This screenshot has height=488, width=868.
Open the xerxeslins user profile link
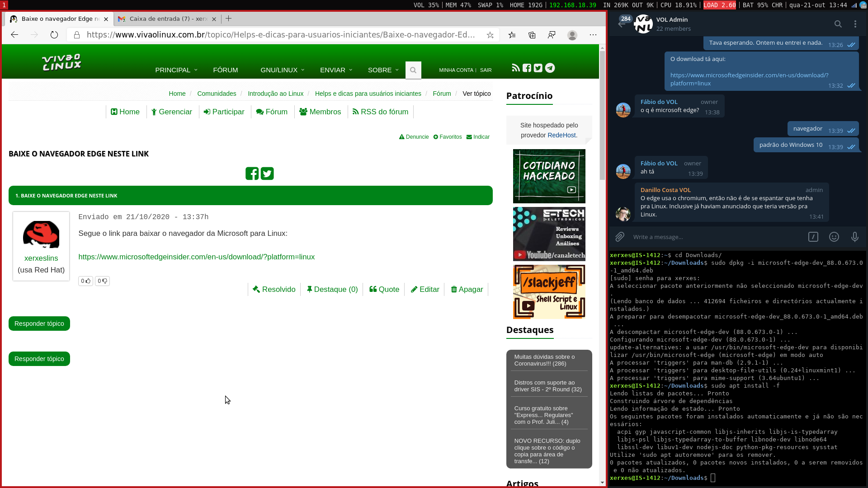tap(41, 258)
